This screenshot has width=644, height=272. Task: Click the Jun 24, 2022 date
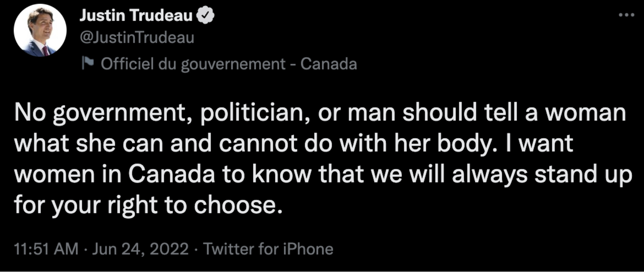pyautogui.click(x=140, y=249)
